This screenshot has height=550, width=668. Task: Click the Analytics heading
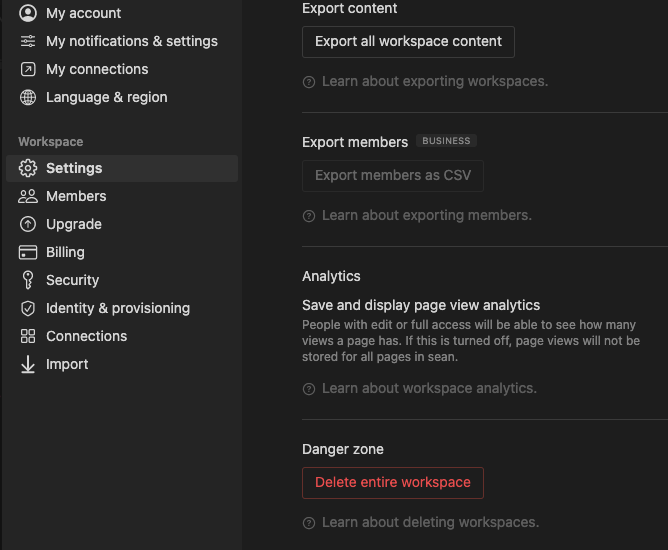coord(331,276)
